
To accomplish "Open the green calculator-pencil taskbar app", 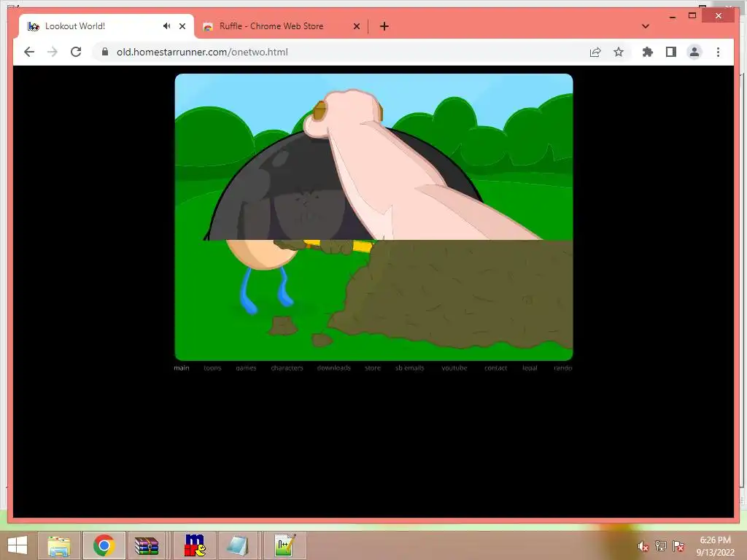I will click(285, 545).
